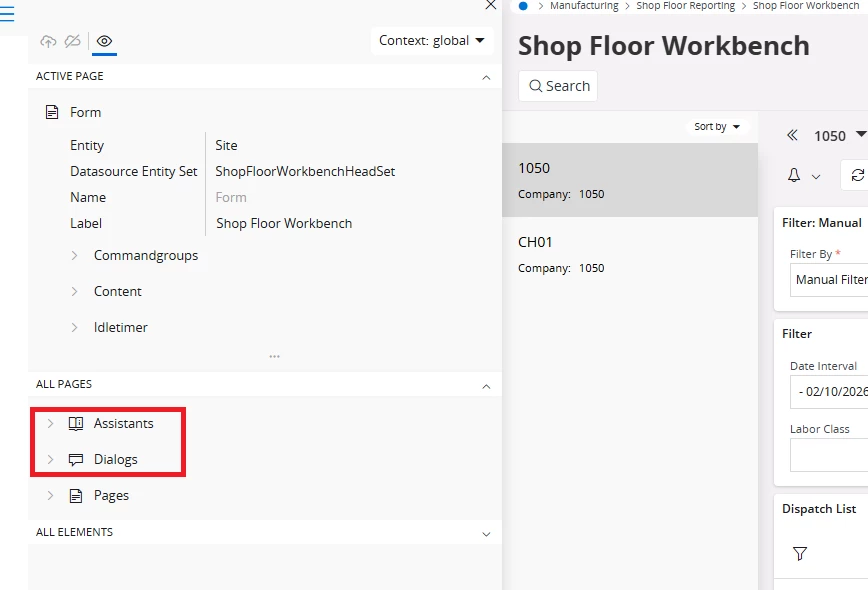Expand the ALL ELEMENTS section

(x=486, y=534)
